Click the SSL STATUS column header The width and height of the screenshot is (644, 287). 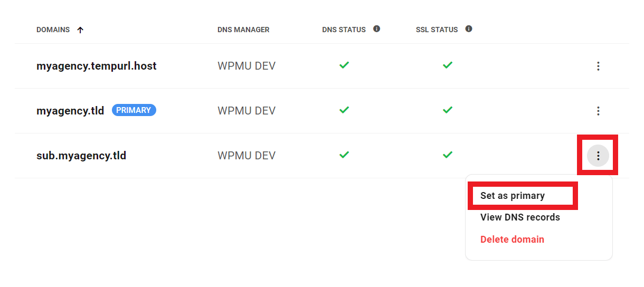coord(437,30)
